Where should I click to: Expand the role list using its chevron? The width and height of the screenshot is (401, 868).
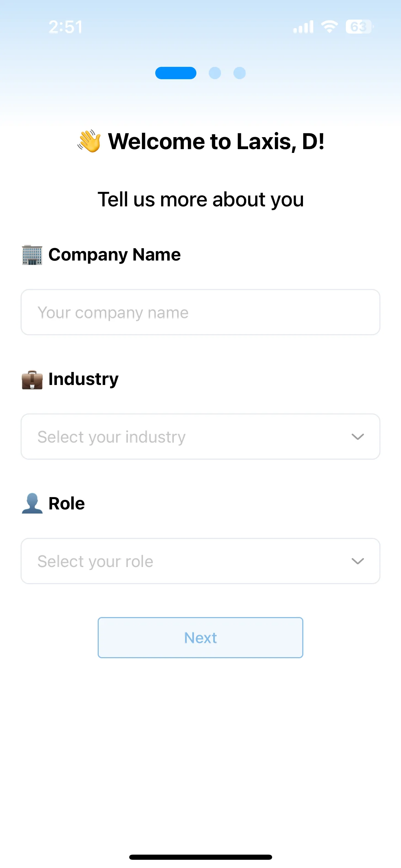coord(358,561)
